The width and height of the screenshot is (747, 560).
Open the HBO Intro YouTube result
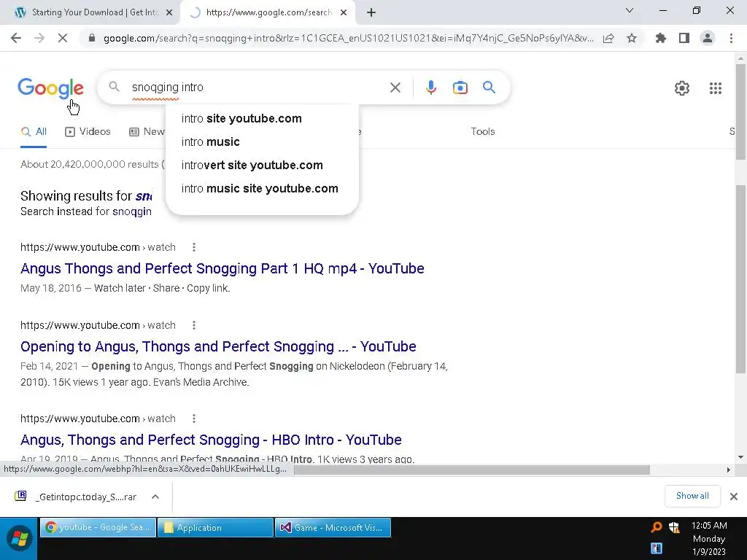click(x=211, y=440)
